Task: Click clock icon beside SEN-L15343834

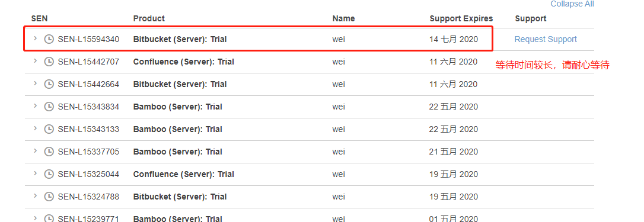Action: coord(49,107)
